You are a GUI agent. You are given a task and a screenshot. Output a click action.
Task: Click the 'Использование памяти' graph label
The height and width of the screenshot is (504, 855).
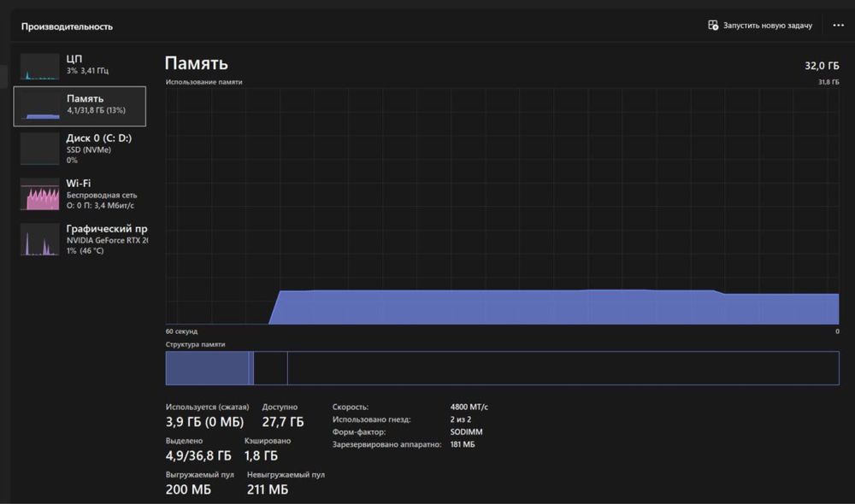click(x=204, y=82)
